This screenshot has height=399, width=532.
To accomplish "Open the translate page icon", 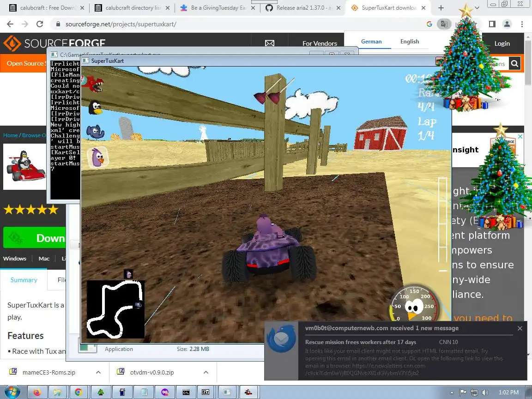I will (444, 24).
